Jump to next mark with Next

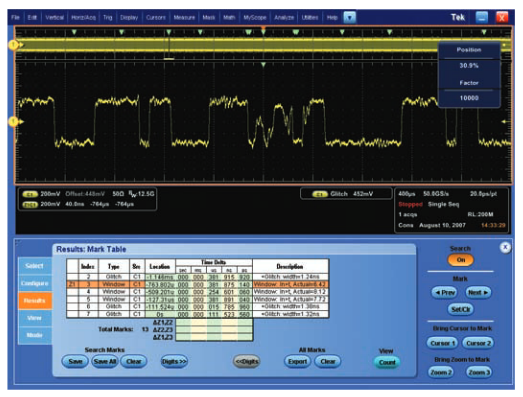(x=478, y=293)
